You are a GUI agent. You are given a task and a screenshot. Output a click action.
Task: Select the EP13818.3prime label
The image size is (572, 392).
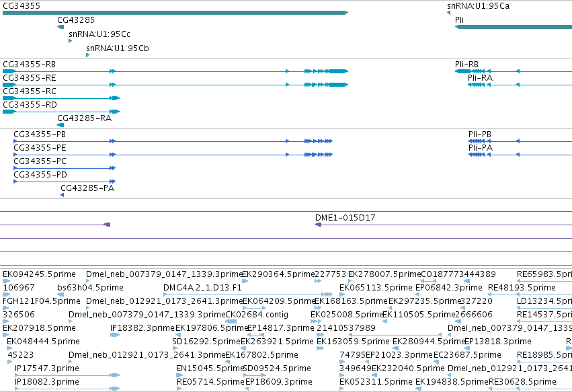click(497, 342)
